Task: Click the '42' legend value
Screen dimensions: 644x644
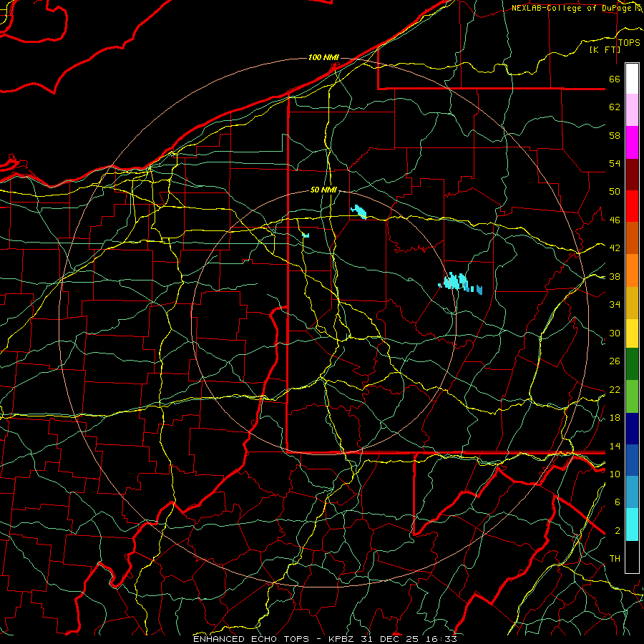Action: [x=615, y=248]
